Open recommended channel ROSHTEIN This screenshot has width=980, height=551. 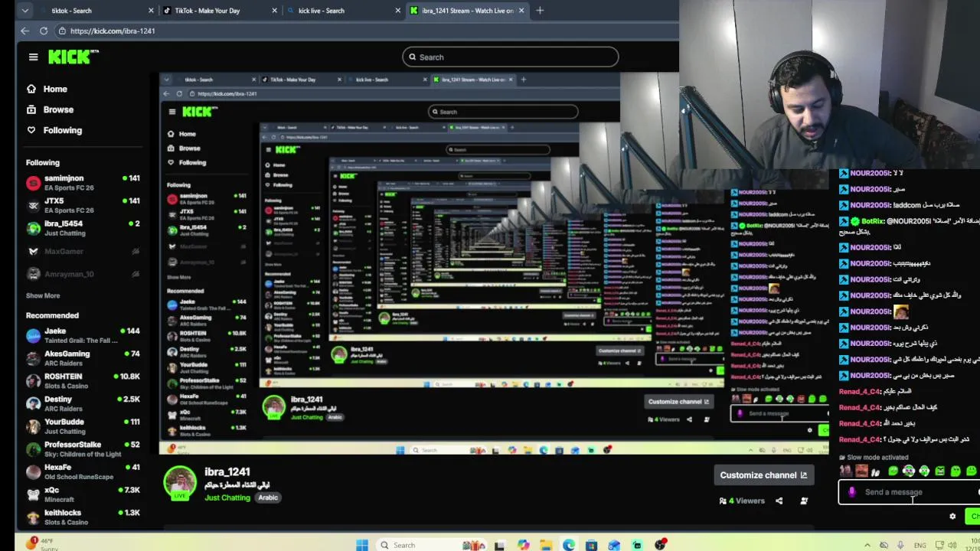point(83,380)
